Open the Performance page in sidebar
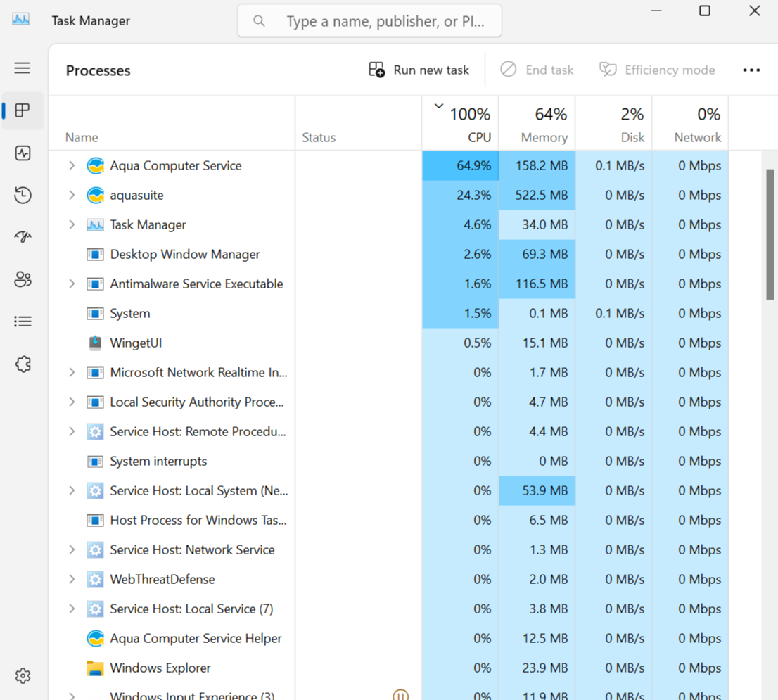 (23, 153)
